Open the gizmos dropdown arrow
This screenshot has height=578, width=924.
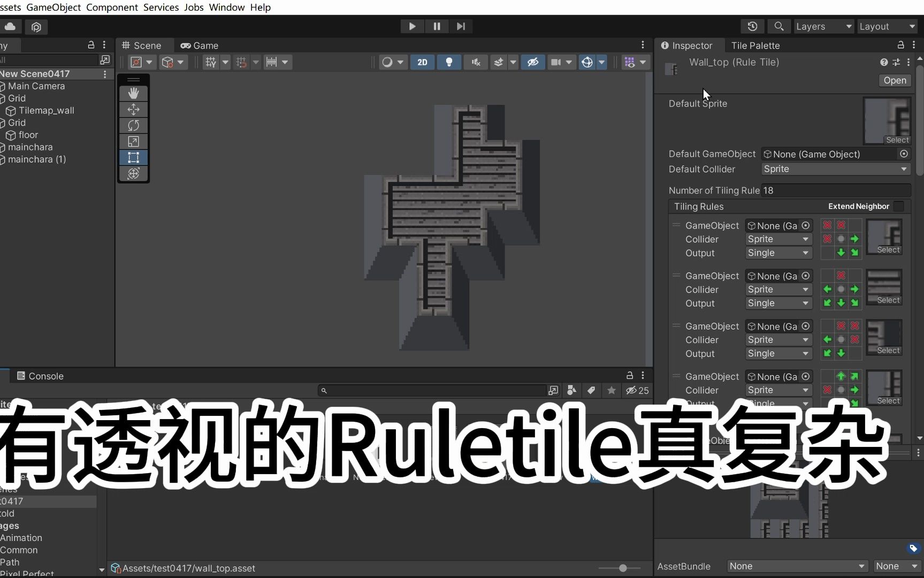[601, 62]
